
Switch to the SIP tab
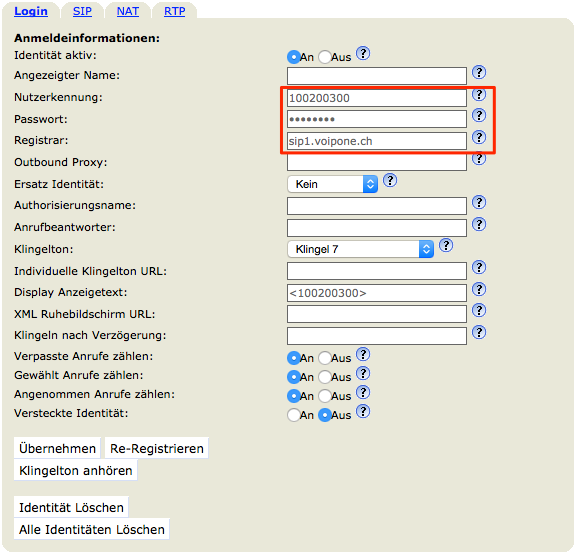click(x=82, y=11)
